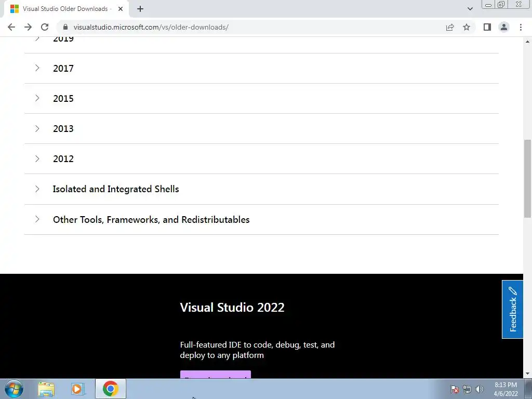This screenshot has height=399, width=532.
Task: Expand Isolated and Integrated Shells chevron
Action: click(x=37, y=189)
